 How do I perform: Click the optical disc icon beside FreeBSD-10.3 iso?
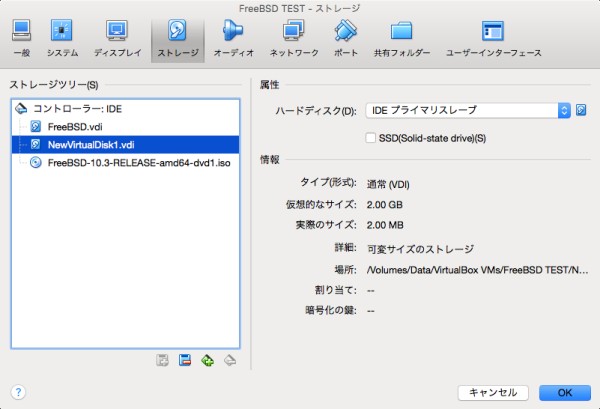coord(36,163)
